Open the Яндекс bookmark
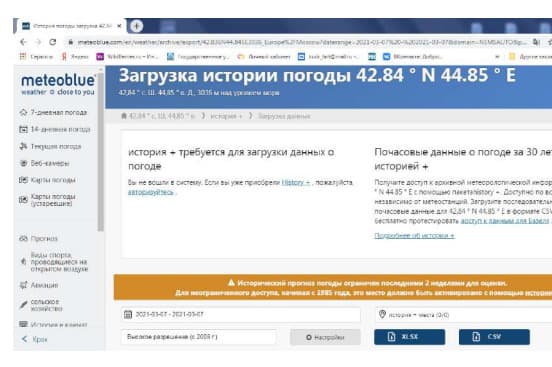552x367 pixels. click(x=75, y=56)
